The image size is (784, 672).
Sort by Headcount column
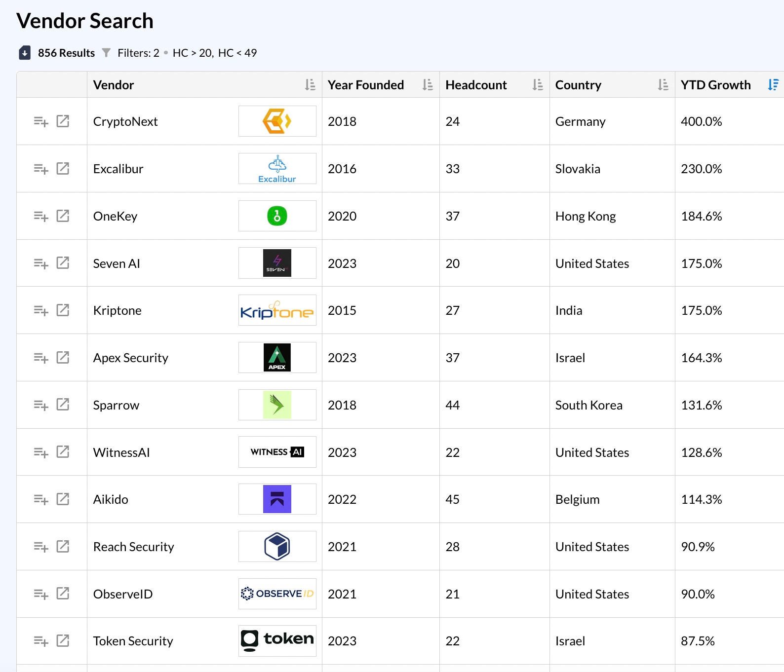click(x=538, y=85)
